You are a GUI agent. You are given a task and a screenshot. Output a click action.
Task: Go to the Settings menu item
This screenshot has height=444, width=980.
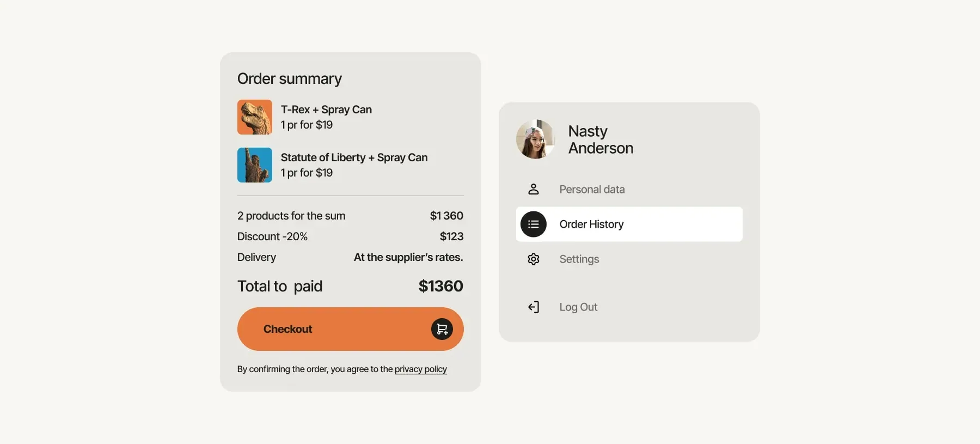629,259
